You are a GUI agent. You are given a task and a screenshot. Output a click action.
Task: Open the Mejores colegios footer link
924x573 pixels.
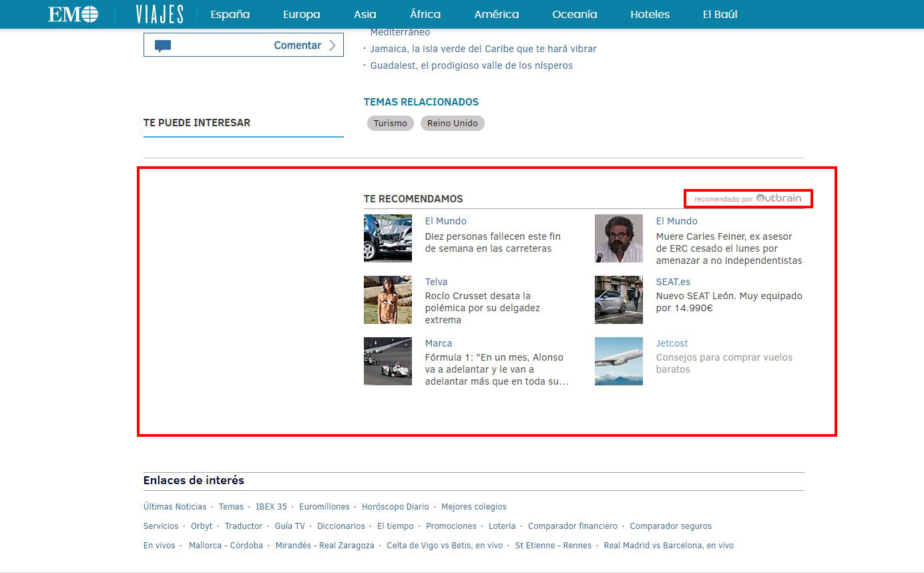tap(474, 507)
